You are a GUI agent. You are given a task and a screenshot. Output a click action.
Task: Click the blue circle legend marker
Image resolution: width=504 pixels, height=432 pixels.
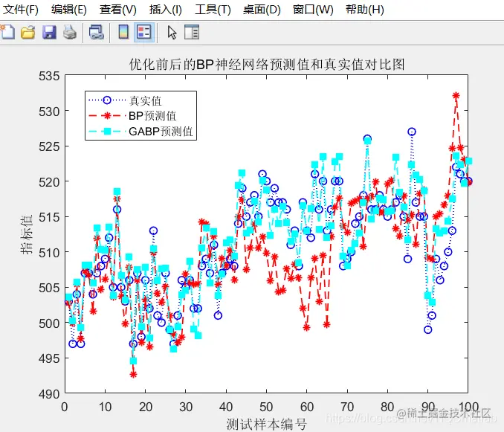click(x=107, y=100)
